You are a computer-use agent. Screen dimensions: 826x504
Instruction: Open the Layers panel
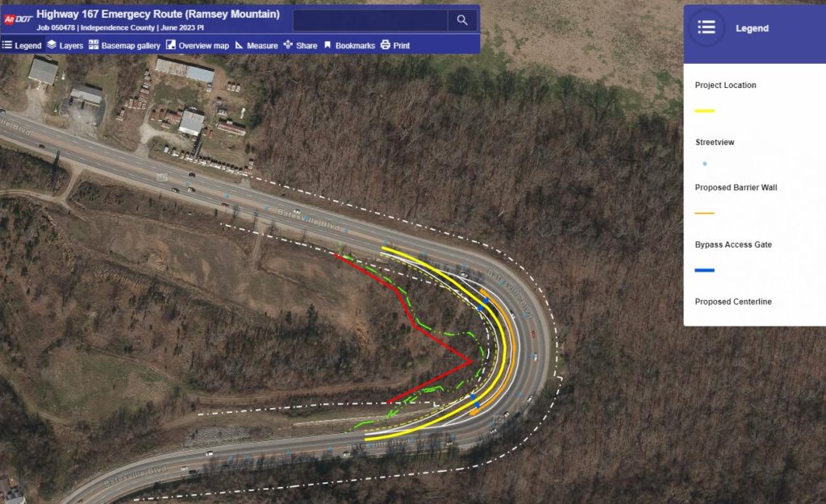coord(65,45)
